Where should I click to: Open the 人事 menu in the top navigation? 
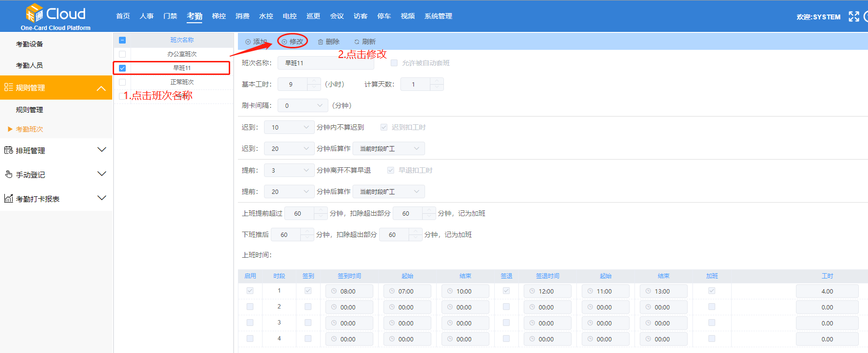(147, 16)
